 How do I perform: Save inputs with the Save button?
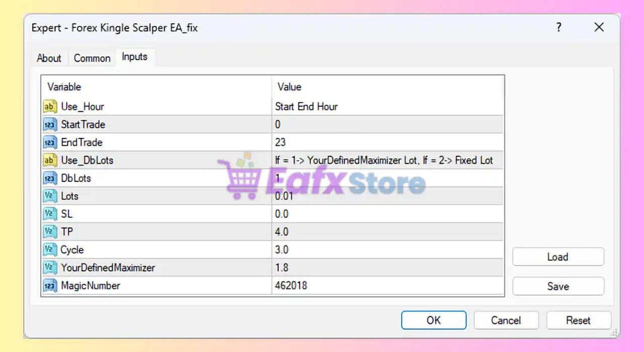(x=557, y=286)
